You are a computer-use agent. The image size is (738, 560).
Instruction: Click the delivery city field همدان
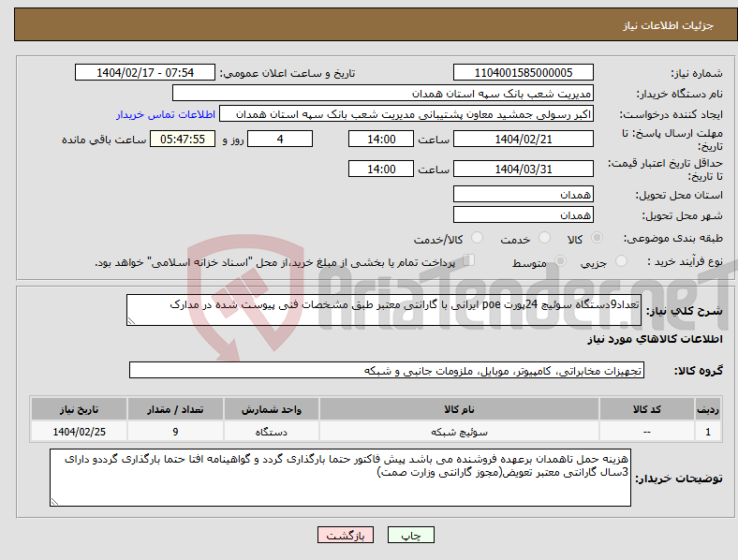point(523,214)
